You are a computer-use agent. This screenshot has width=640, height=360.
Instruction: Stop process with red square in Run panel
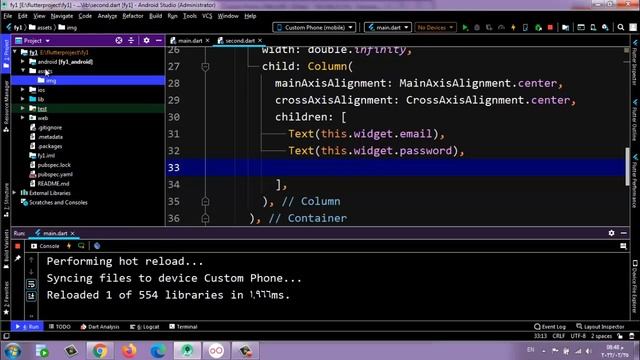18,246
